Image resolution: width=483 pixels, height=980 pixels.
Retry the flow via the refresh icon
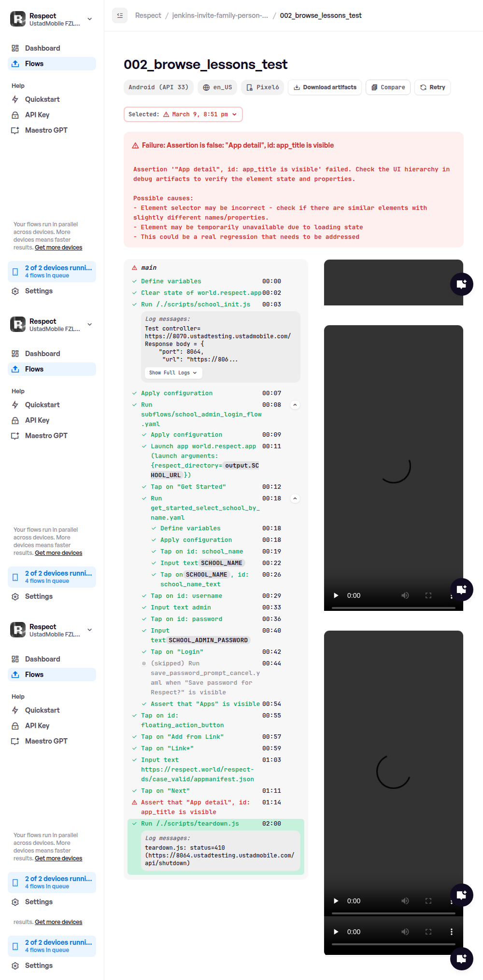click(x=423, y=87)
